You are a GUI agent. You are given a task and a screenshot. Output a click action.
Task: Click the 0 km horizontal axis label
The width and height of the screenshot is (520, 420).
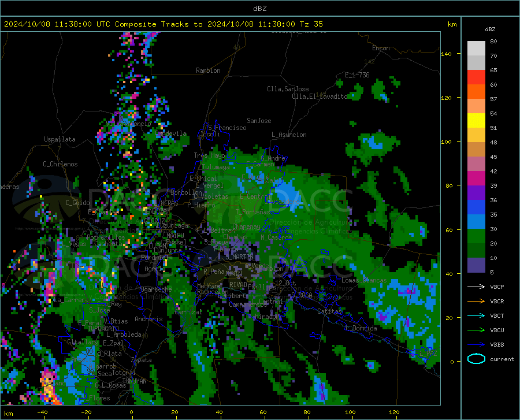click(132, 412)
